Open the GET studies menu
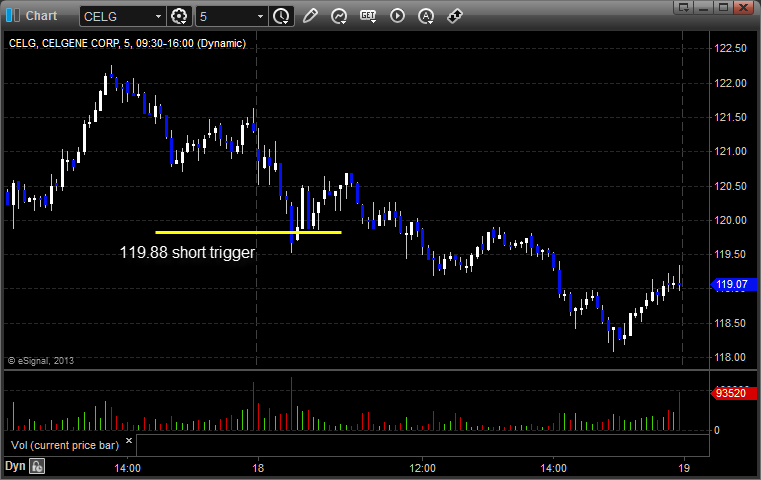This screenshot has width=761, height=480. (x=368, y=16)
